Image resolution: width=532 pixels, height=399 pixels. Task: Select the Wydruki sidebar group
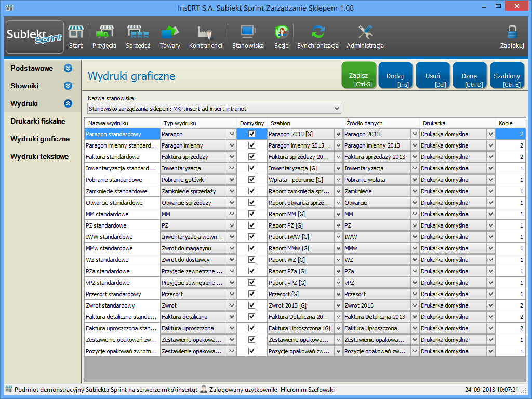point(24,103)
